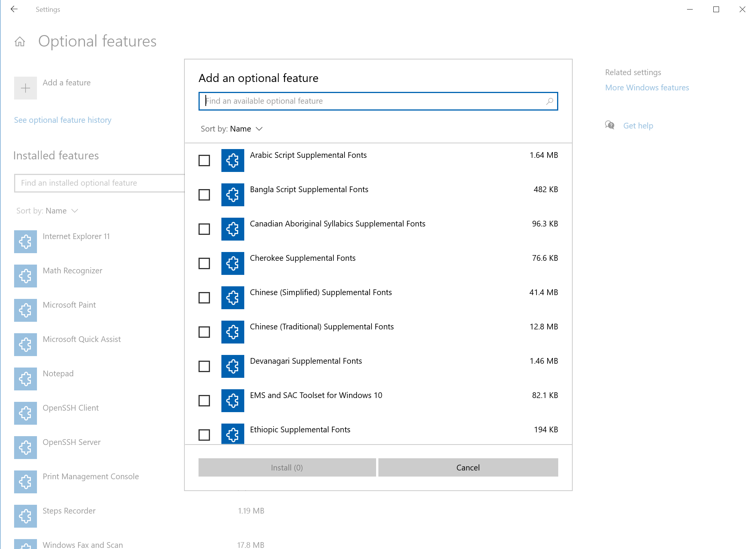The height and width of the screenshot is (549, 756).
Task: Focus the Find an available optional feature field
Action: click(373, 101)
